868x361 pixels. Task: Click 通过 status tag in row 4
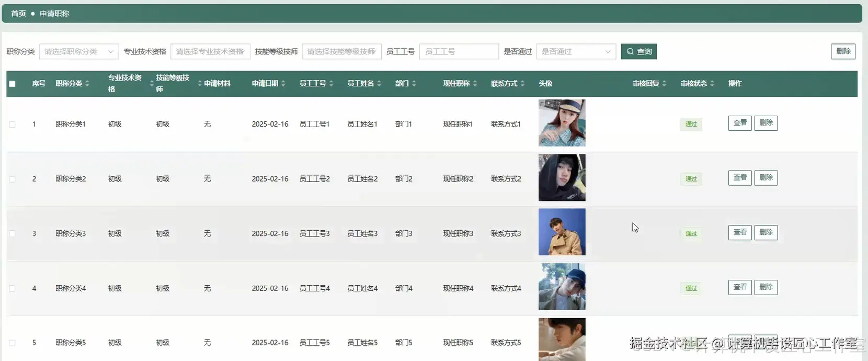tap(691, 288)
